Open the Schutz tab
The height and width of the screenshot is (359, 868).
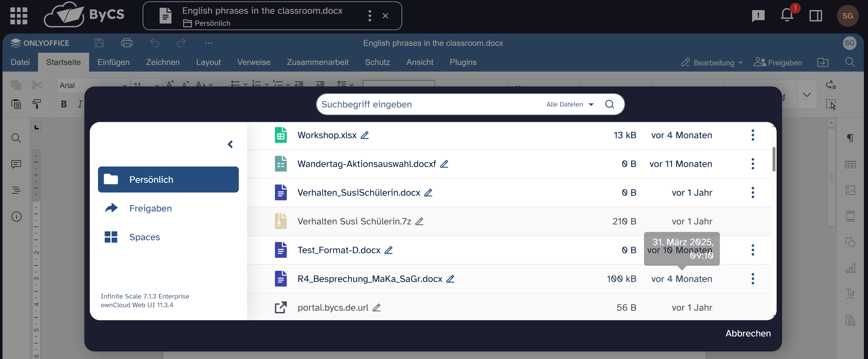pyautogui.click(x=377, y=62)
